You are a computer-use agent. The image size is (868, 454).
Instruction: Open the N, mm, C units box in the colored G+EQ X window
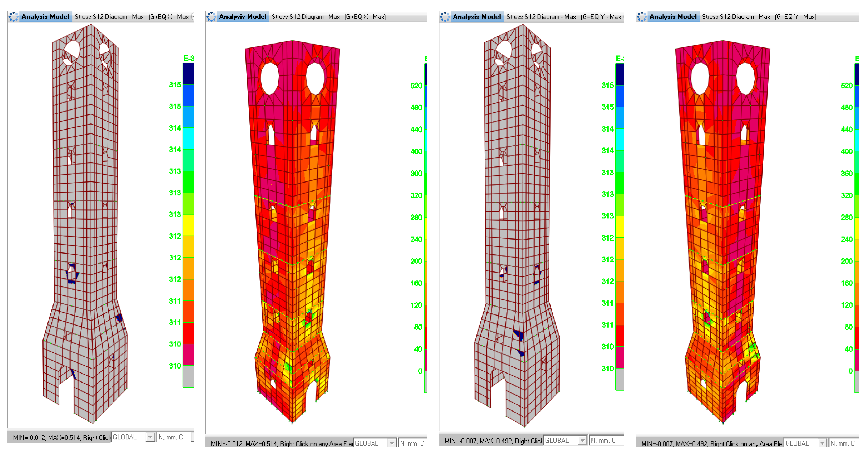pos(412,443)
